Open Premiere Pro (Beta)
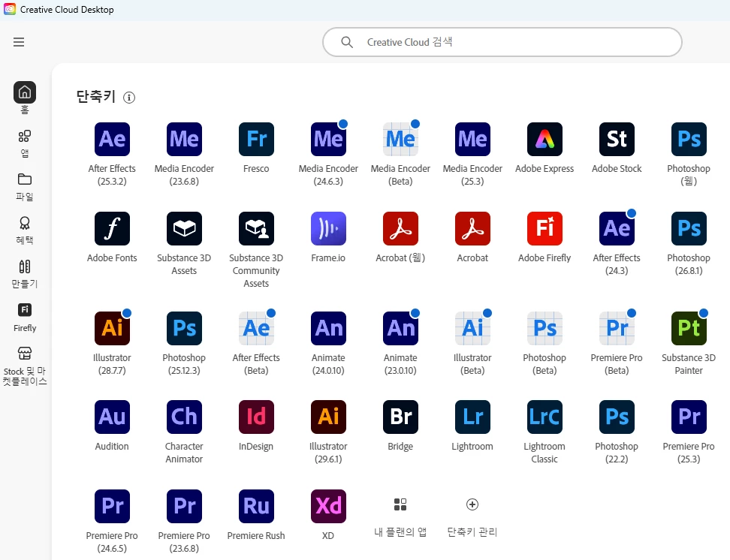Viewport: 730px width, 560px height. (x=617, y=328)
